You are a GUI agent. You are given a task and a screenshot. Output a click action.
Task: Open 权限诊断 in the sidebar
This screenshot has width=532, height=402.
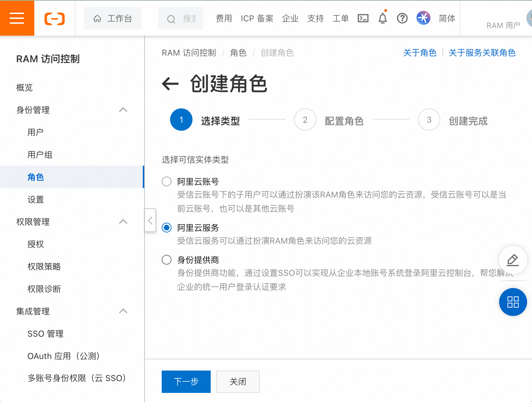point(44,289)
